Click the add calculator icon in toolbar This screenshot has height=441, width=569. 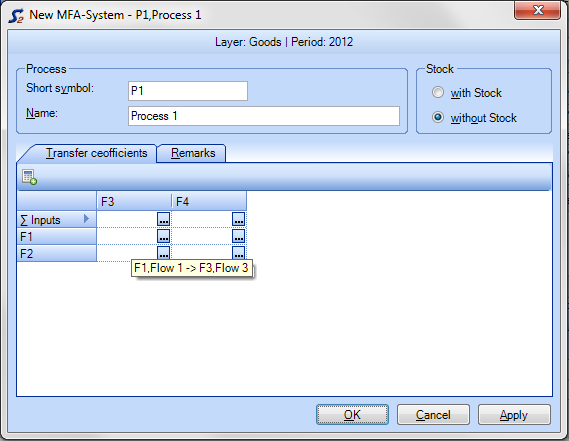tap(29, 177)
